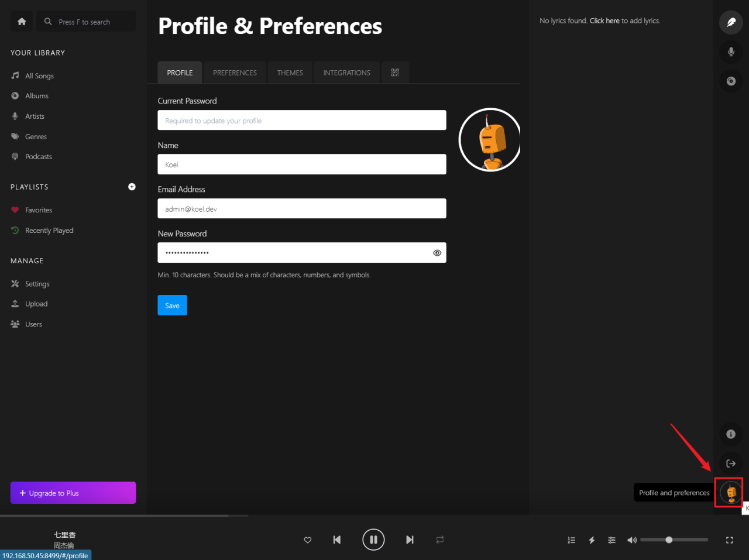This screenshot has height=560, width=749.
Task: Mute the volume speaker icon
Action: point(632,540)
